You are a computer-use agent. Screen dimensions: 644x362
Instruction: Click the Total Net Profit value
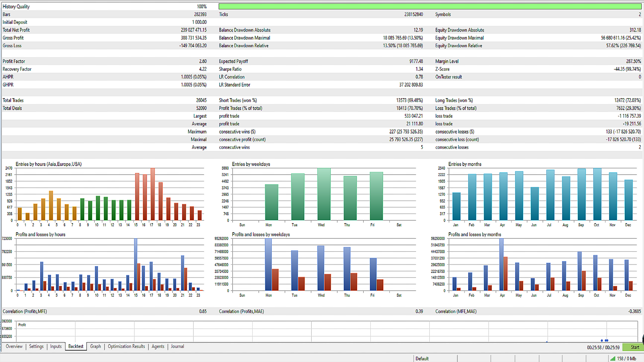pyautogui.click(x=194, y=30)
